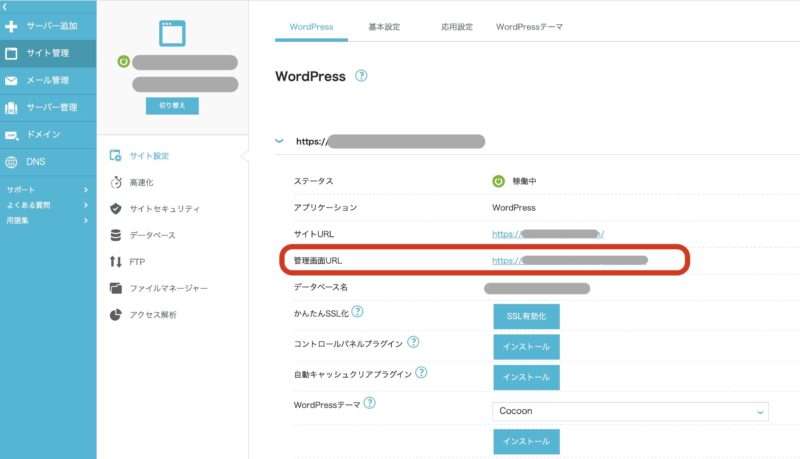Collapse the https:// site section chevron

tap(279, 141)
